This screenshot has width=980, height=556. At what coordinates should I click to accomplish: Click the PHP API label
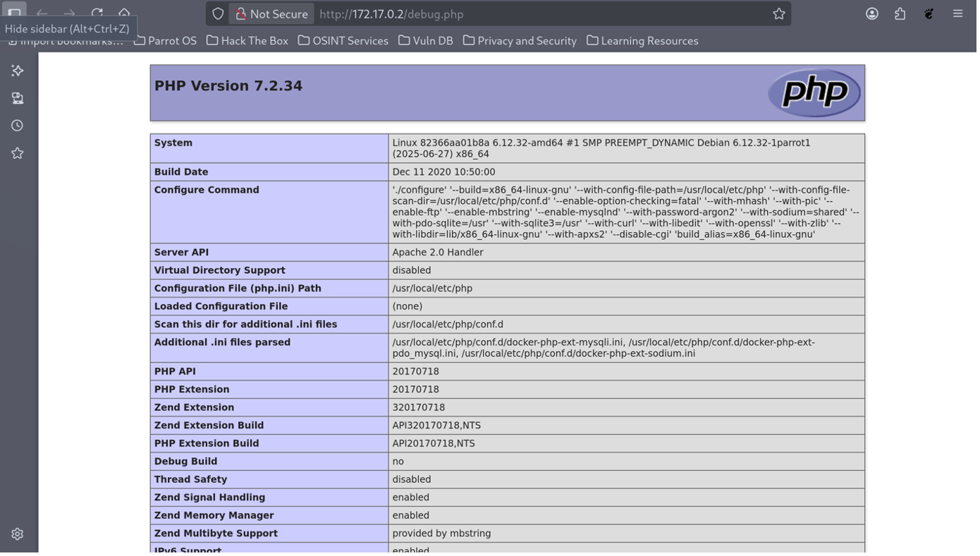click(x=177, y=372)
